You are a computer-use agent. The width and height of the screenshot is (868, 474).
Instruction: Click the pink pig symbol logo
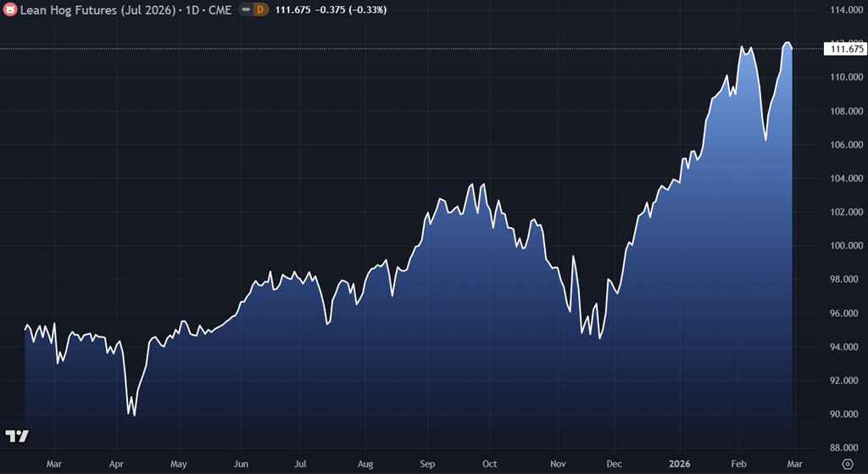click(12, 9)
